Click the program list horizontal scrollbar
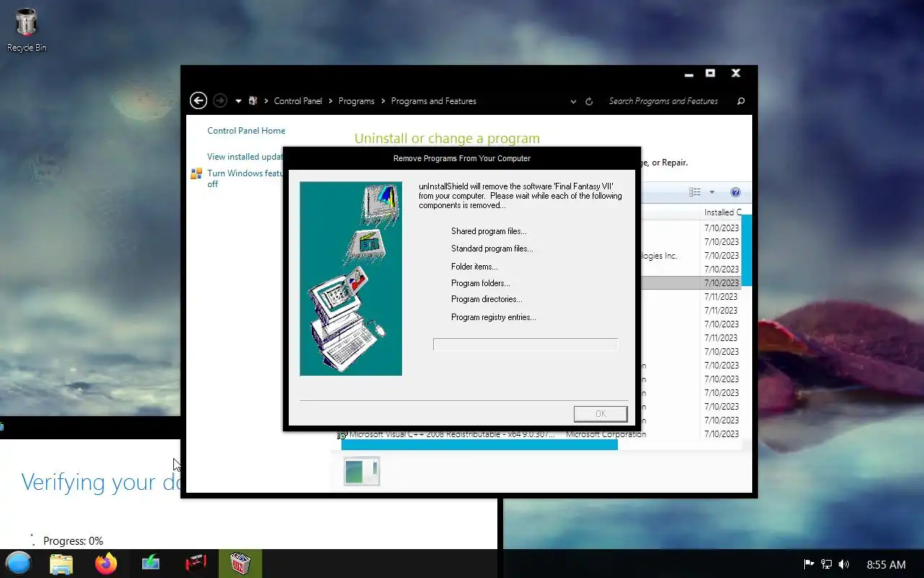The height and width of the screenshot is (578, 924). 479,445
